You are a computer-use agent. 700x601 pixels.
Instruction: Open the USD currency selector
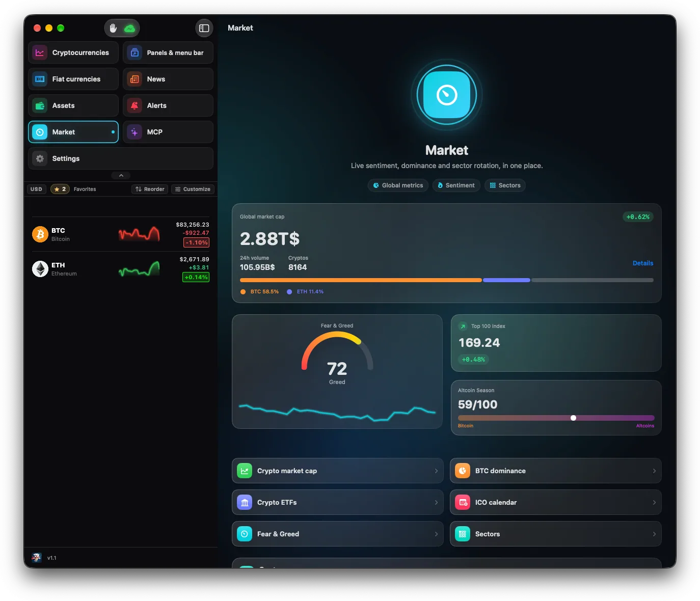click(36, 189)
